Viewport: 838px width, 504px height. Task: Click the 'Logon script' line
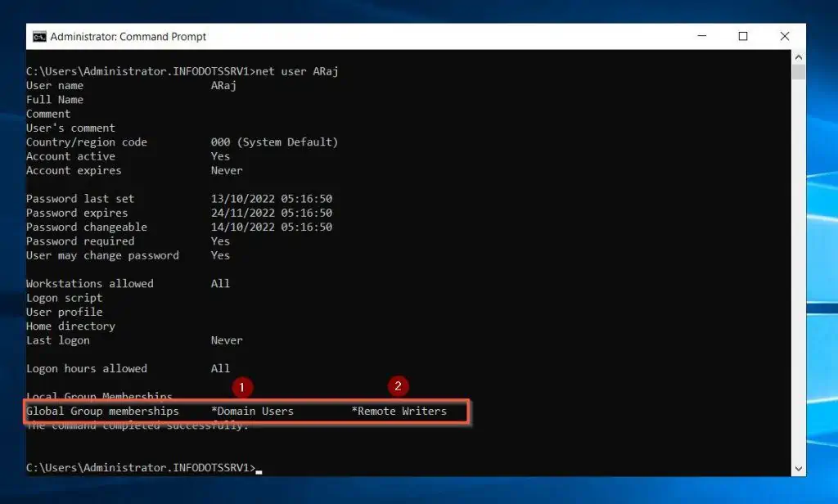[64, 298]
